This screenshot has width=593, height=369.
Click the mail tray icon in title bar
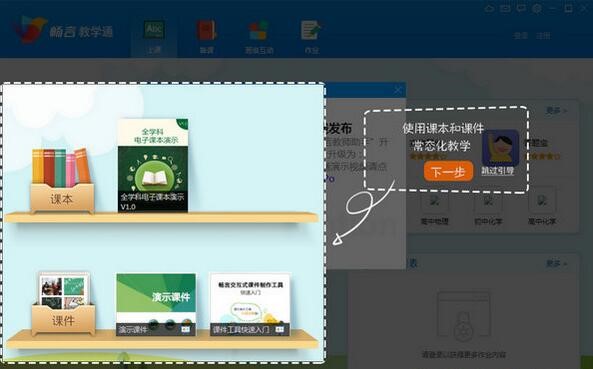505,8
